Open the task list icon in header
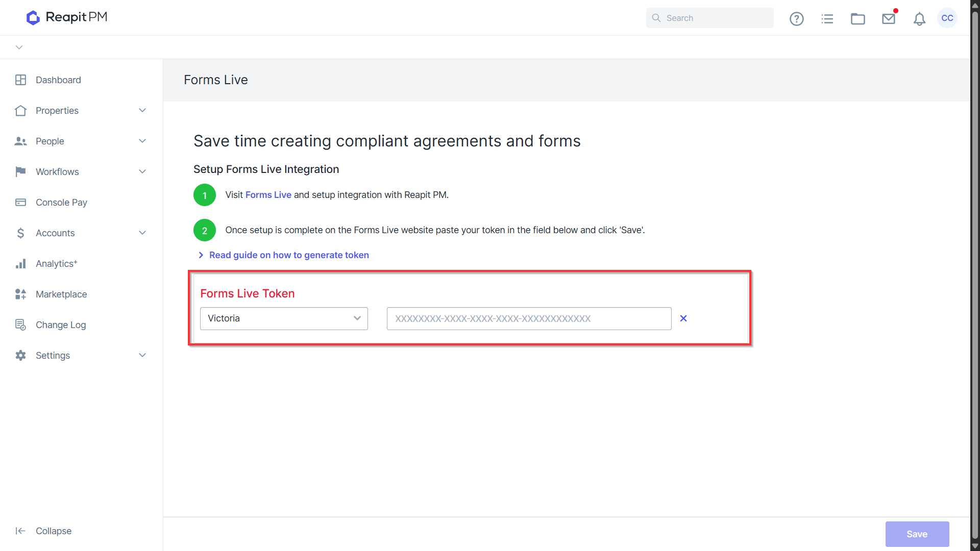The width and height of the screenshot is (980, 551). pyautogui.click(x=827, y=19)
